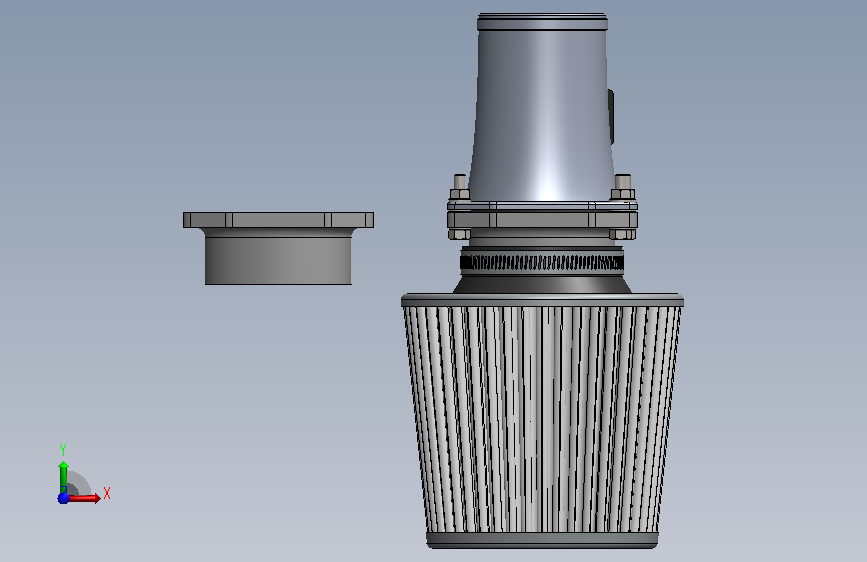
Task: Select the black rubber neck below the clamp
Action: (x=542, y=283)
